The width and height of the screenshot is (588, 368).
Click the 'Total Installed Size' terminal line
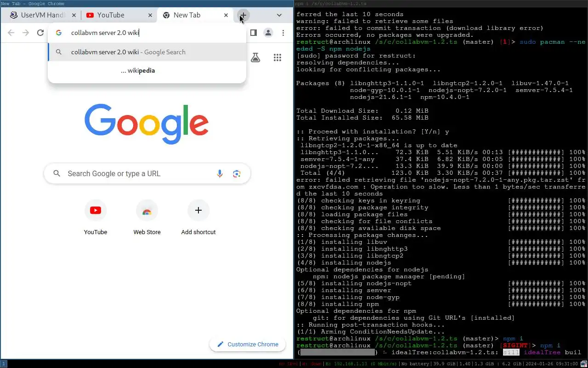point(362,118)
